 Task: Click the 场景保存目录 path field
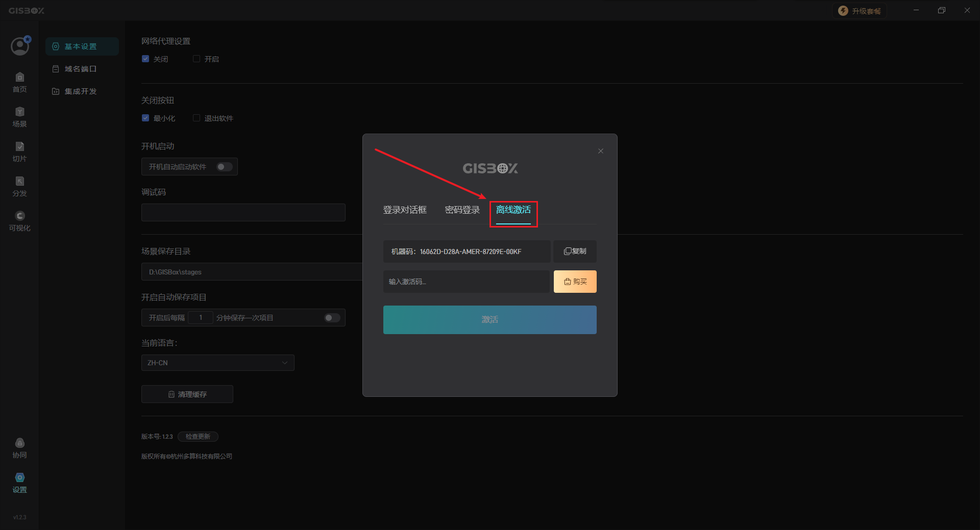252,272
